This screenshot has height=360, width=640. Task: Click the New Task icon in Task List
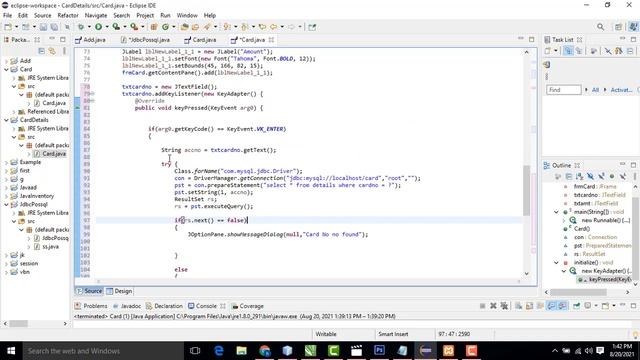point(548,51)
